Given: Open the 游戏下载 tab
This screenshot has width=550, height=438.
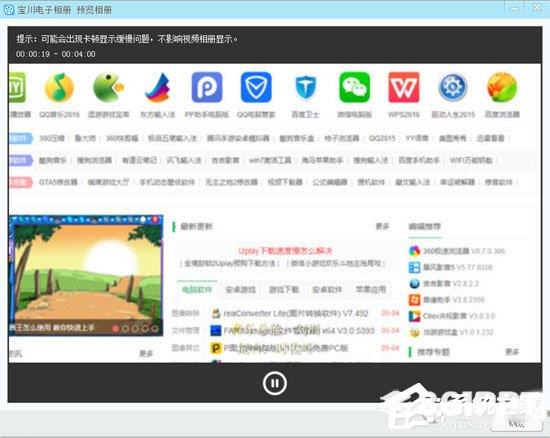Looking at the screenshot, I should coord(284,290).
